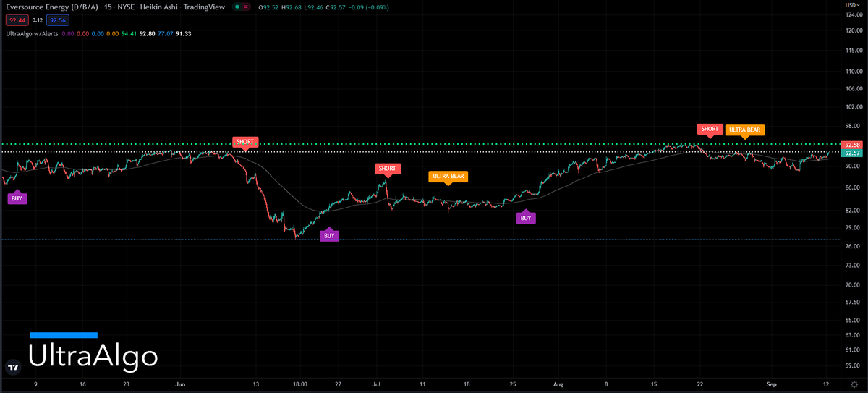Click the TradingView logo icon

pos(12,368)
